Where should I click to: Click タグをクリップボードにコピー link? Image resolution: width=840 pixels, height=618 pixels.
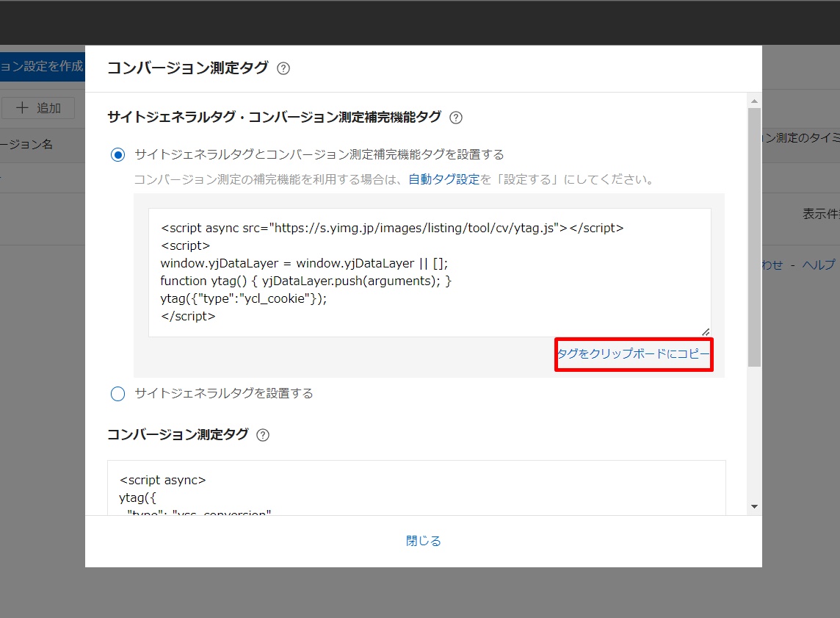(x=634, y=355)
